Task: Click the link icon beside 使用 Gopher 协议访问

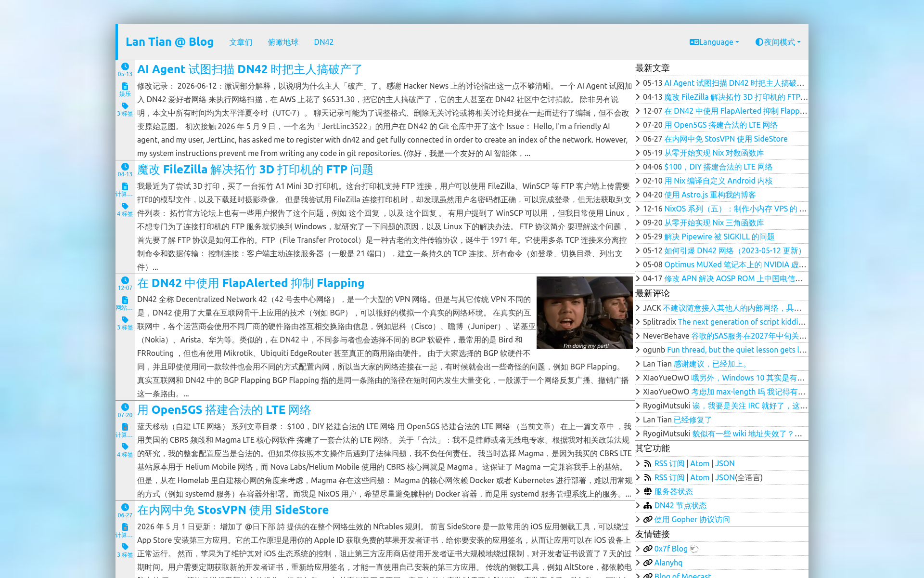Action: point(648,519)
